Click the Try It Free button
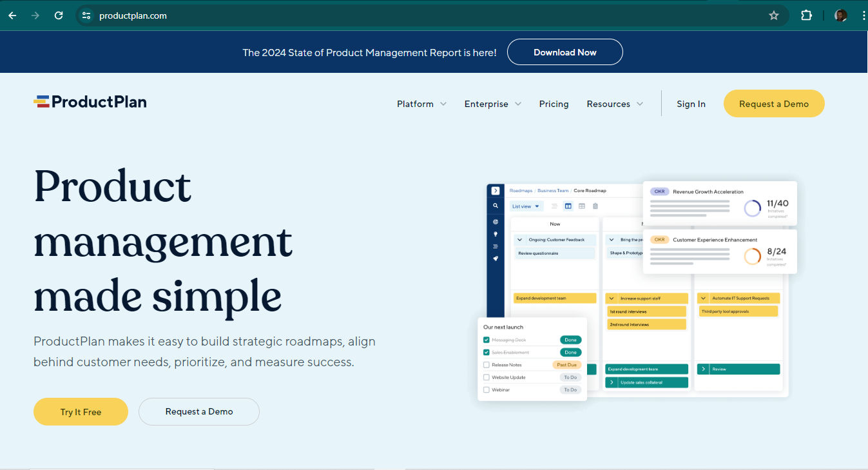 [x=81, y=411]
